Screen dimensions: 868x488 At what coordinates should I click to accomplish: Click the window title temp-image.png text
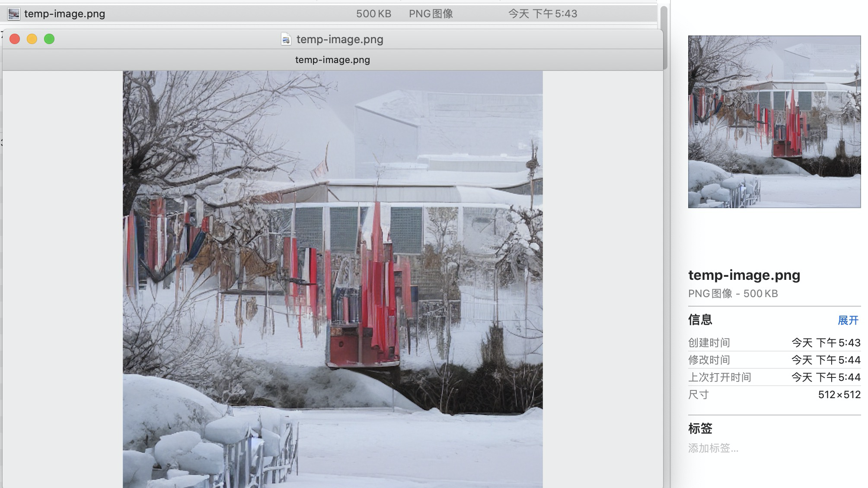point(340,39)
